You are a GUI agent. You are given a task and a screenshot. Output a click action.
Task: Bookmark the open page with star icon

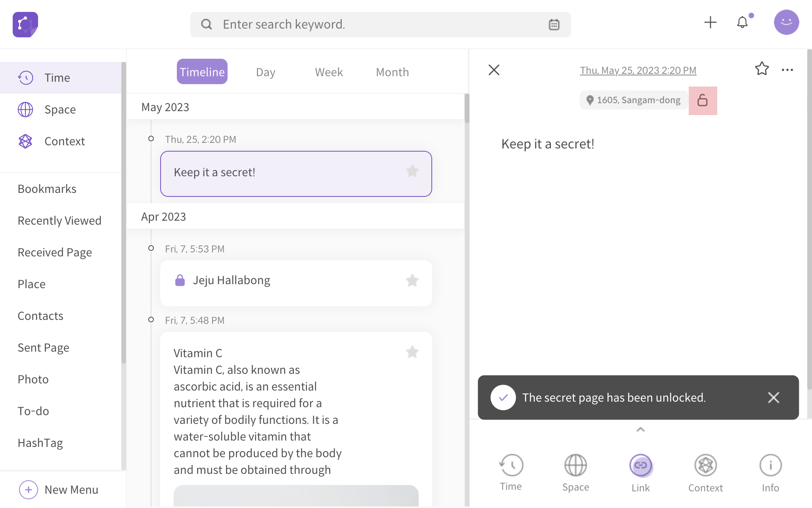click(762, 69)
